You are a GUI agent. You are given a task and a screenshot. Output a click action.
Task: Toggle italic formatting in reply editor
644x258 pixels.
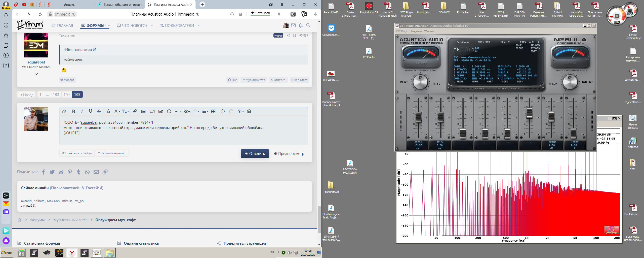click(x=82, y=111)
